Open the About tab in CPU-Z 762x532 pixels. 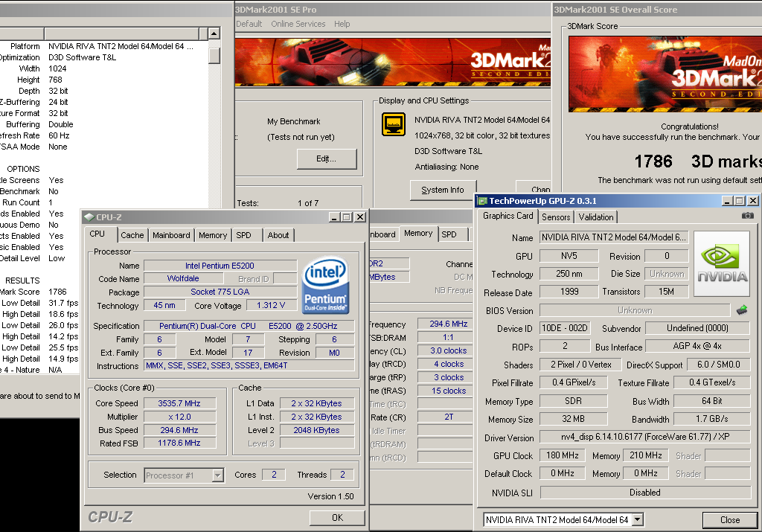click(278, 235)
